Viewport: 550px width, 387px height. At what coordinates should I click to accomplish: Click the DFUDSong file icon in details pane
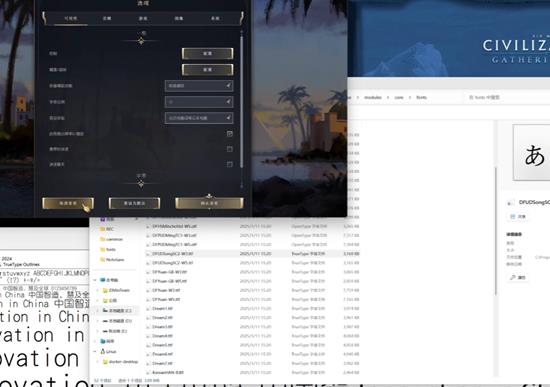click(510, 202)
